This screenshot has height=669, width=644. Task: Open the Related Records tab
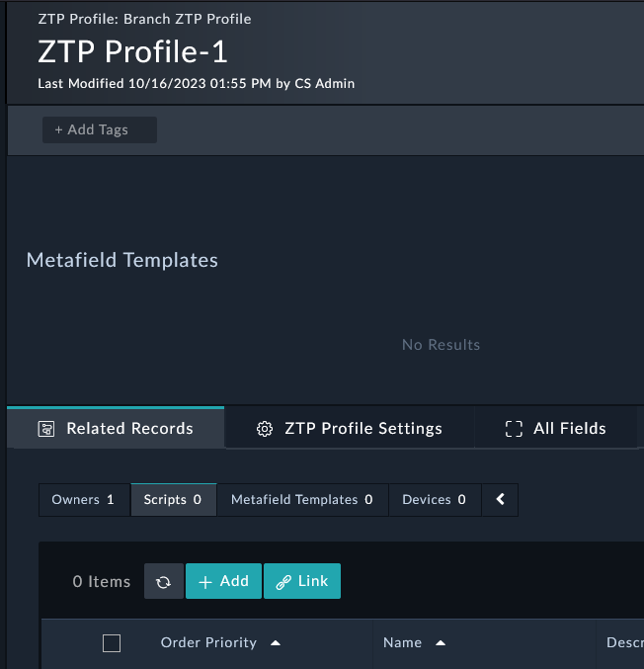tap(116, 428)
